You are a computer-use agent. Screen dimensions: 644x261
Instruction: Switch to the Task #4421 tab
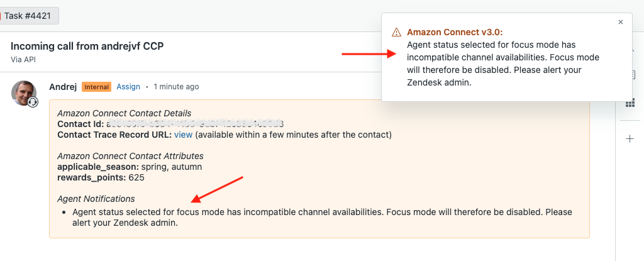[29, 15]
